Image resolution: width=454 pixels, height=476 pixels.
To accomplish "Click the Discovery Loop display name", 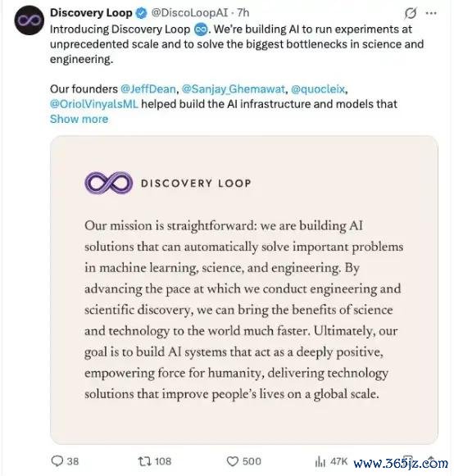I will tap(91, 13).
